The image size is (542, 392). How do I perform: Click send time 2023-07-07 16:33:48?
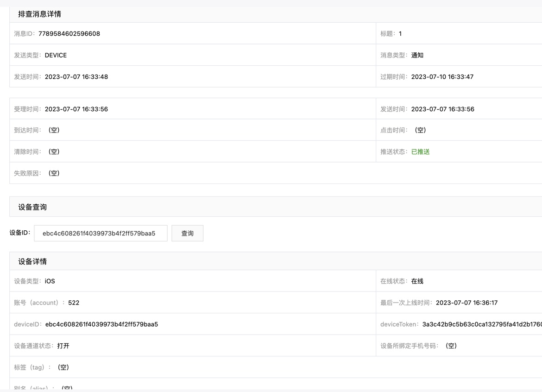pos(76,77)
